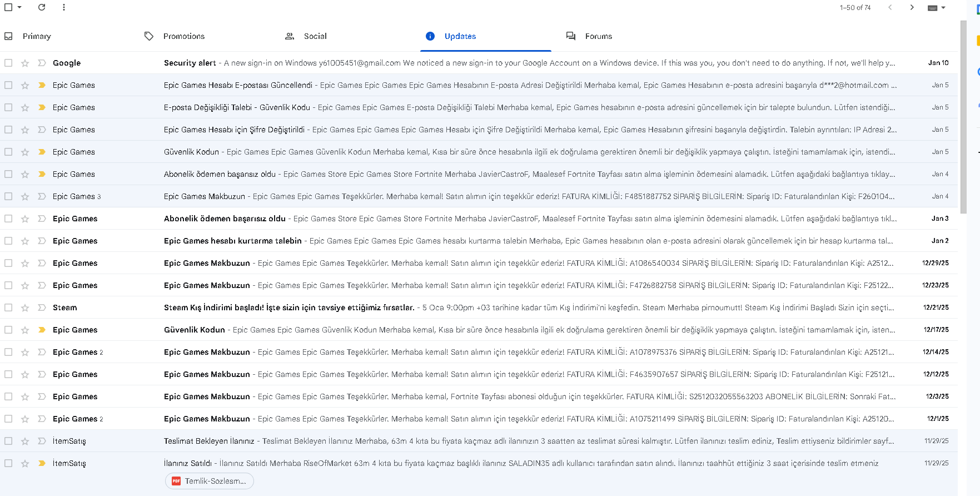Viewport: 980px width, 496px height.
Task: Open the Teslimat Bekleyen İlanınız email
Action: (479, 441)
